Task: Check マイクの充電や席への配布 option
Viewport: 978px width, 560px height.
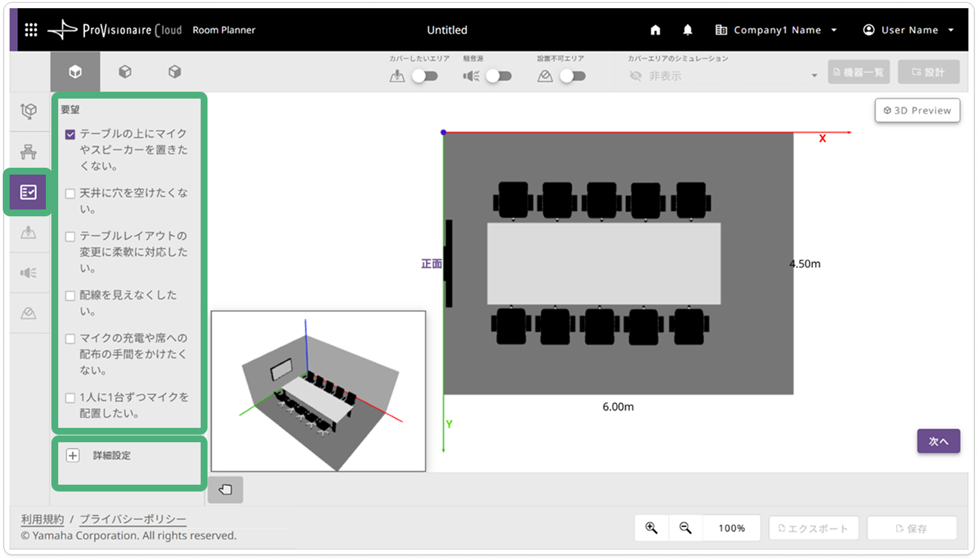Action: pos(70,338)
